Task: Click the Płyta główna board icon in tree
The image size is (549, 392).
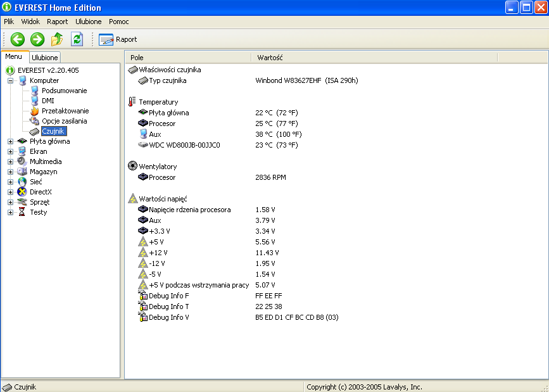Action: tap(22, 141)
